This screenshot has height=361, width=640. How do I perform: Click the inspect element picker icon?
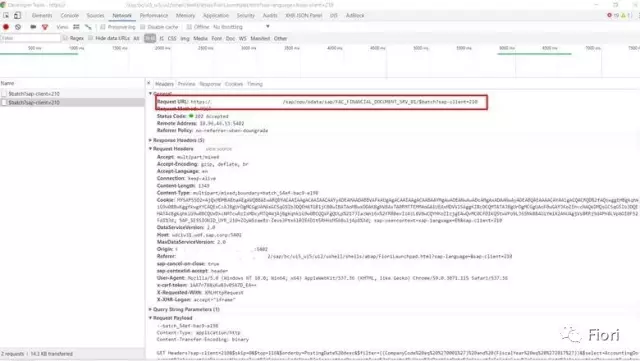point(6,16)
